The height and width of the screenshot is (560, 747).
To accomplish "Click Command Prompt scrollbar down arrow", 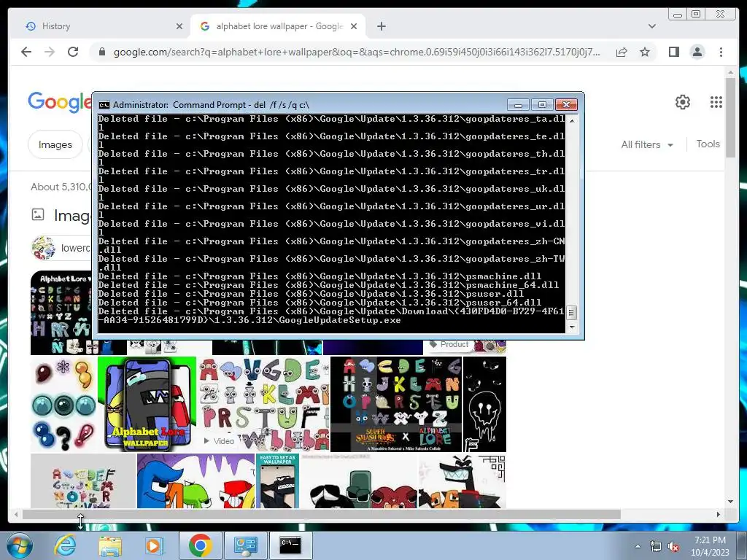I will 572,327.
